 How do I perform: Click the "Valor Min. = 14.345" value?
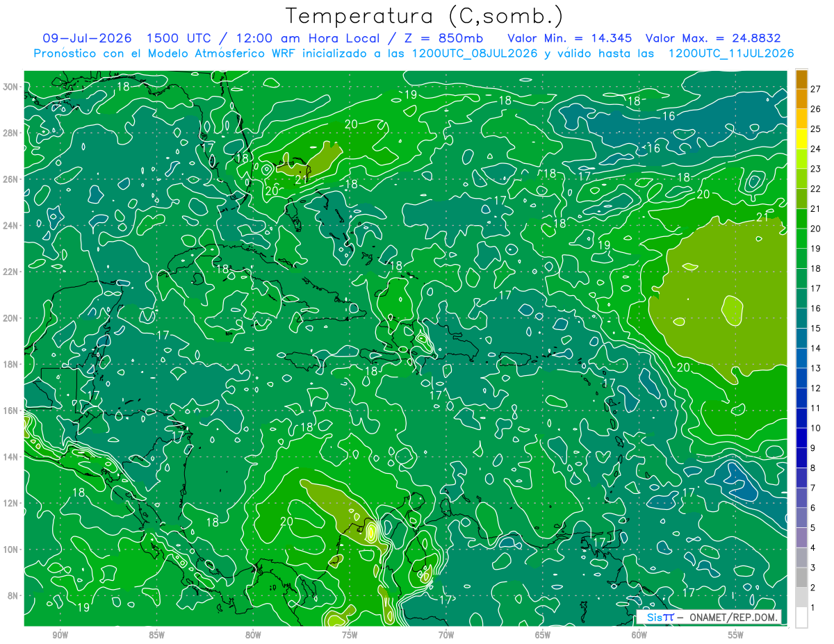click(x=571, y=38)
